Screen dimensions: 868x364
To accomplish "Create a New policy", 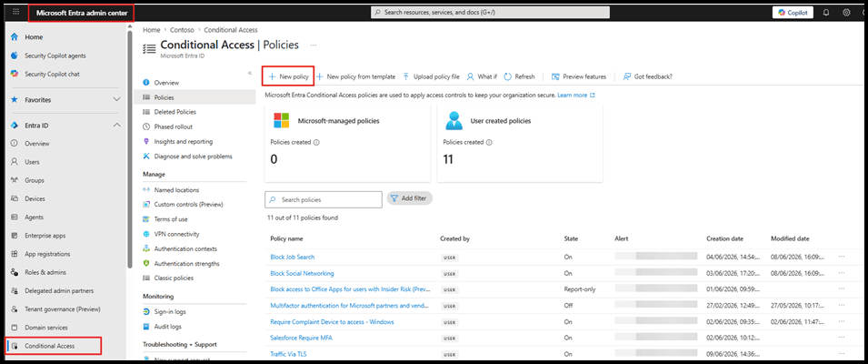I will [288, 76].
